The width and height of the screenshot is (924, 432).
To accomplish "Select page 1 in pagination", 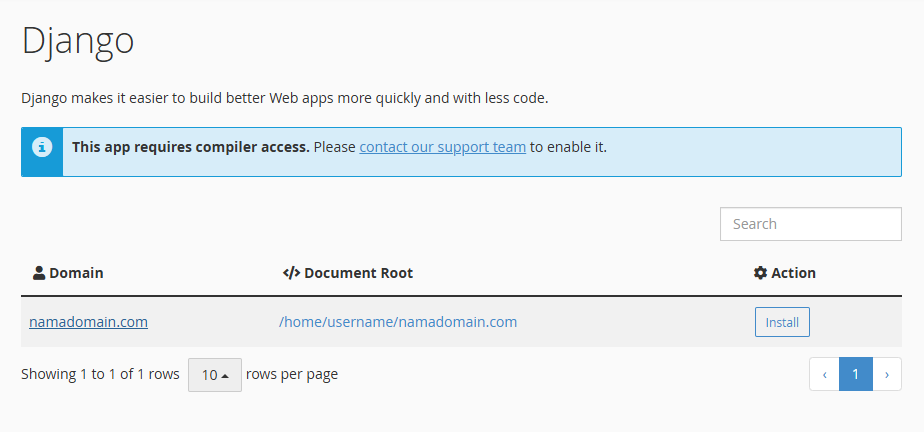I will point(856,374).
